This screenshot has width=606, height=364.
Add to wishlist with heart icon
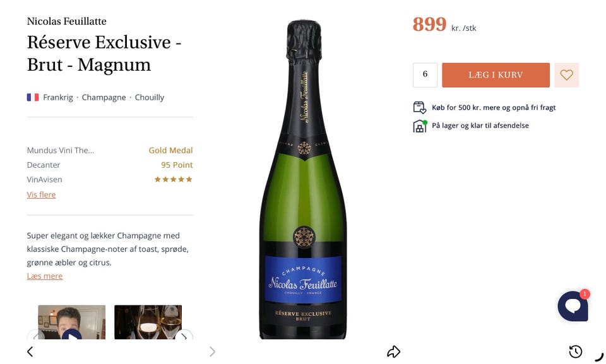[x=566, y=75]
